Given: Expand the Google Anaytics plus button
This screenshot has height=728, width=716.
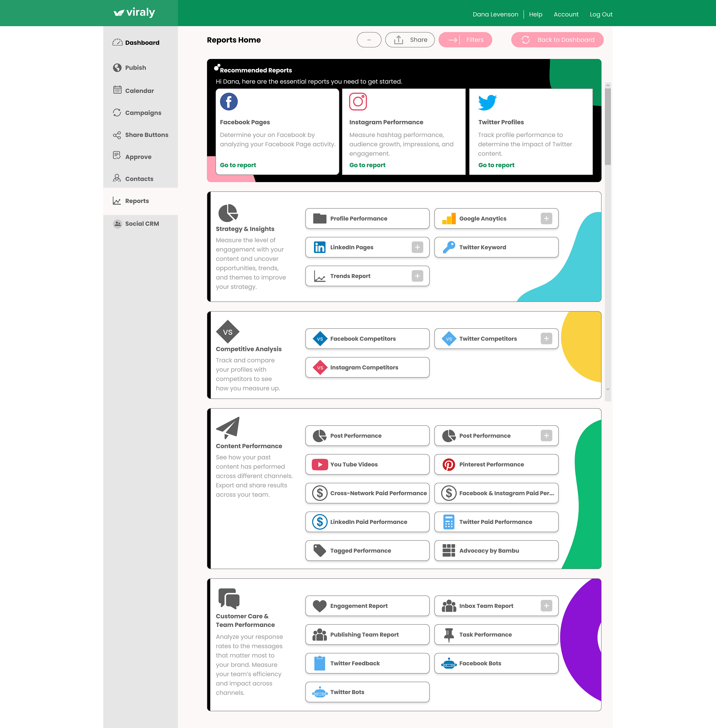Looking at the screenshot, I should (546, 219).
